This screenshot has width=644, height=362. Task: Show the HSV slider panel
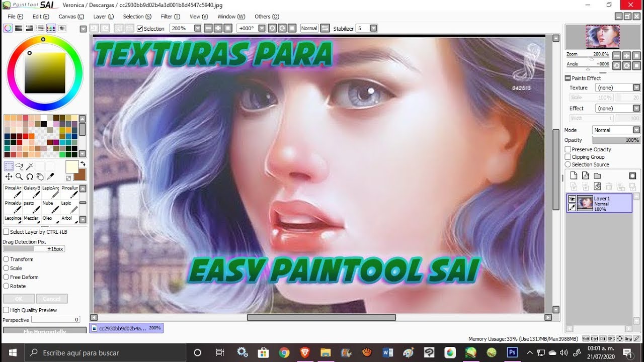click(x=30, y=28)
